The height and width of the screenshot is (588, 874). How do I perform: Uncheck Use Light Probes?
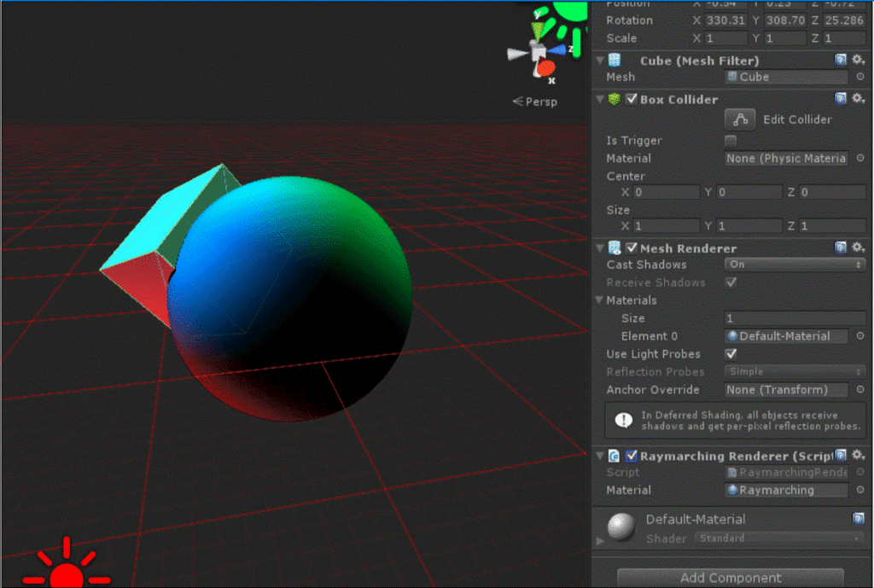731,354
